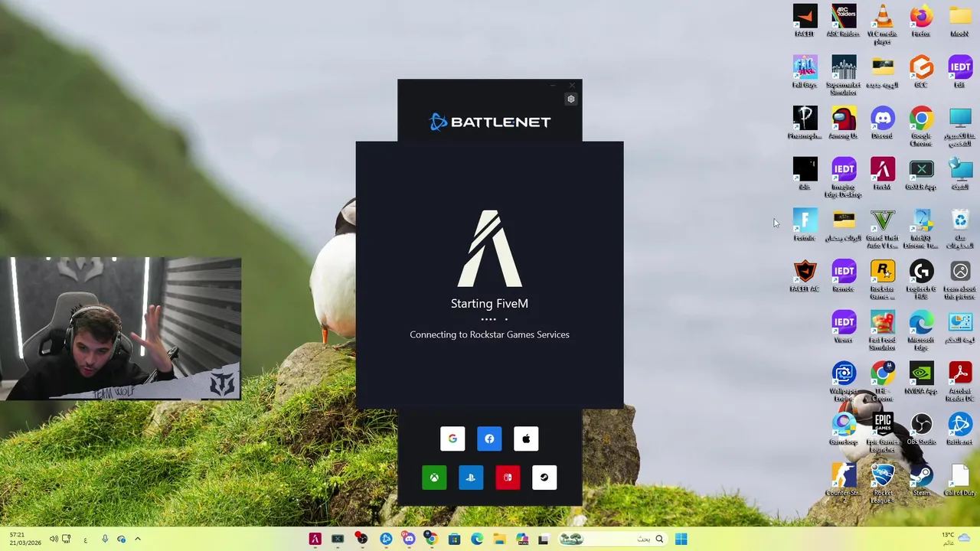Sign in with Google button
Viewport: 980px width, 551px height.
[x=452, y=439]
